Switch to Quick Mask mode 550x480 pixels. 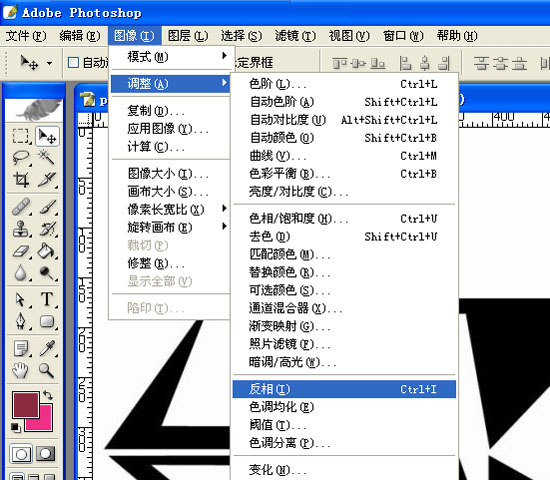click(46, 454)
